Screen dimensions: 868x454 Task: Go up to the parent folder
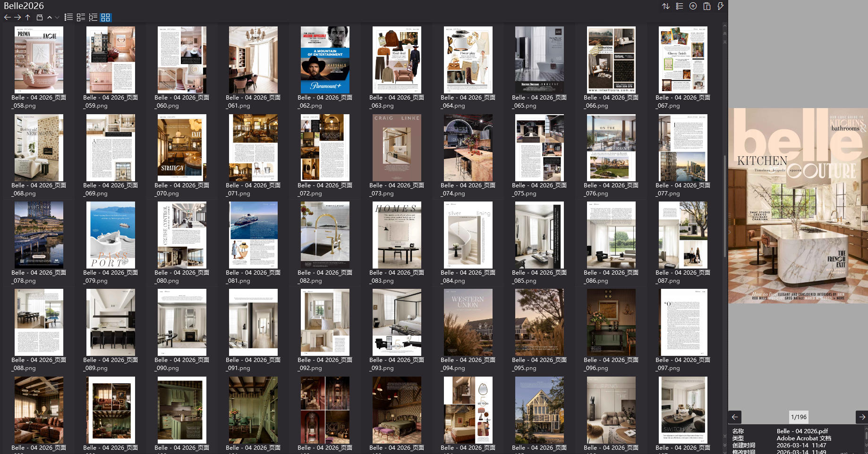(28, 17)
